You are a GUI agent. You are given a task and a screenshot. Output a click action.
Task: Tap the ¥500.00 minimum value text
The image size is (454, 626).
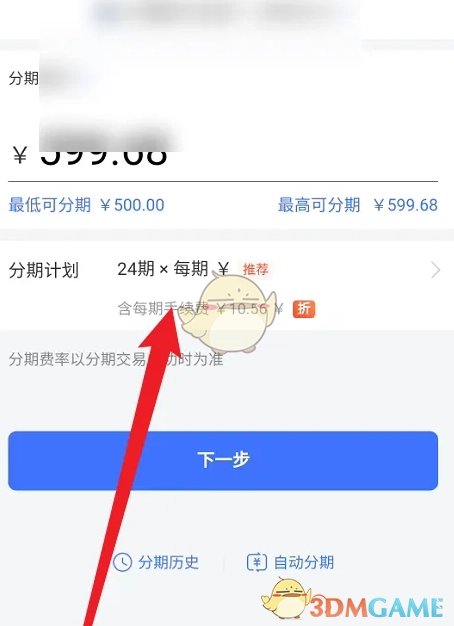click(x=132, y=205)
